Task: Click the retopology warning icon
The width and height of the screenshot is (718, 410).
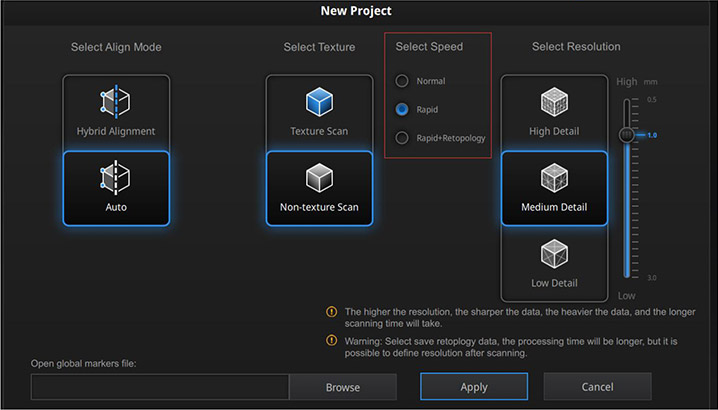Action: pyautogui.click(x=332, y=341)
